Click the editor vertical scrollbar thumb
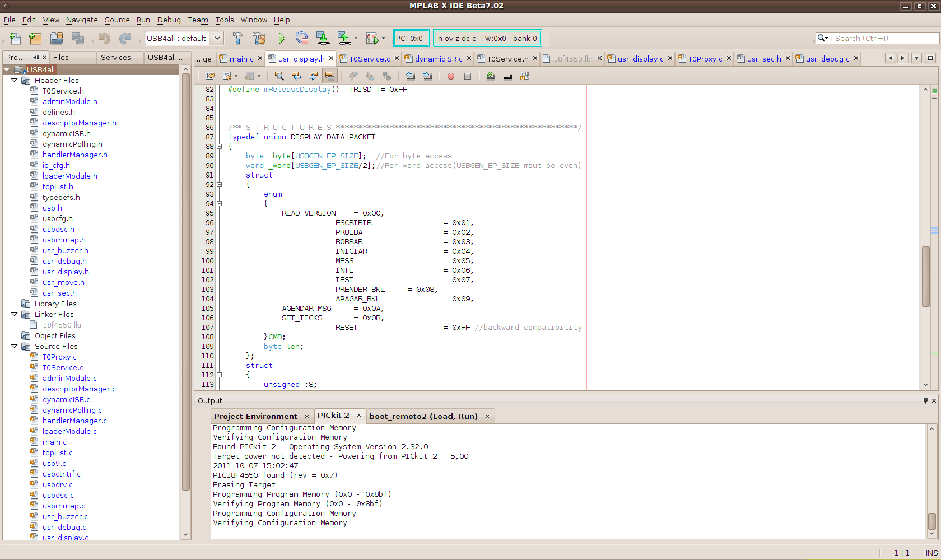This screenshot has height=560, width=941. point(926,276)
